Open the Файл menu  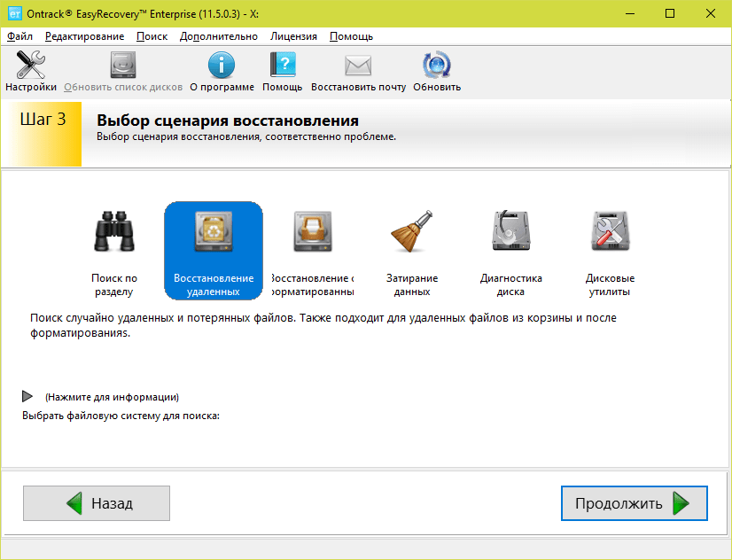[19, 36]
